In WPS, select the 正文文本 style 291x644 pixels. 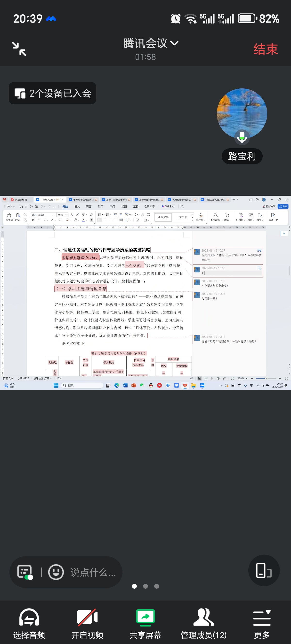coord(181,217)
